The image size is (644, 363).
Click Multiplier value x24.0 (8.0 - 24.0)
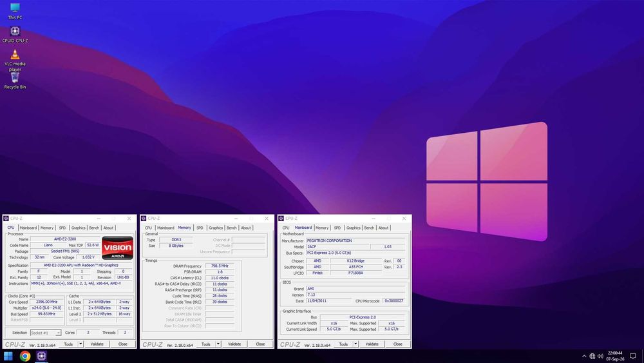coord(46,308)
